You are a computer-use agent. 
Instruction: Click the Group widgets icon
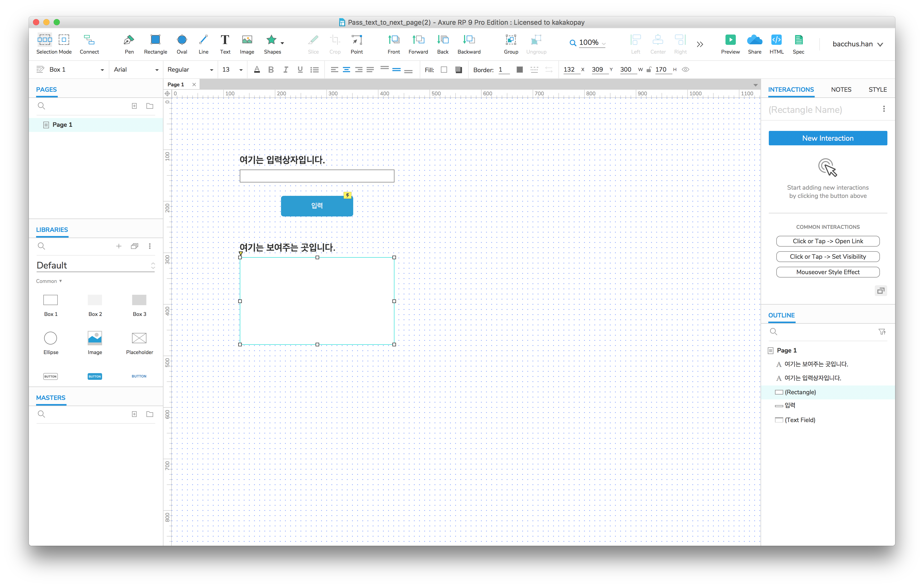[510, 40]
